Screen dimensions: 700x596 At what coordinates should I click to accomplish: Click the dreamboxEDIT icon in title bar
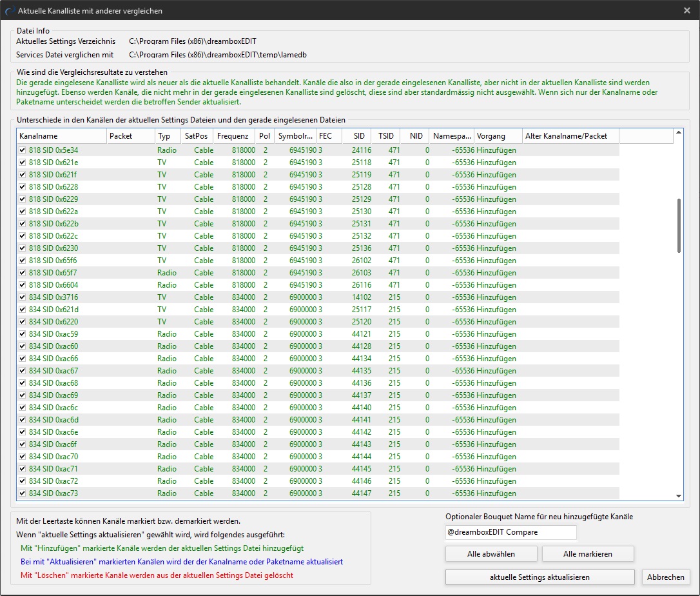(x=9, y=10)
